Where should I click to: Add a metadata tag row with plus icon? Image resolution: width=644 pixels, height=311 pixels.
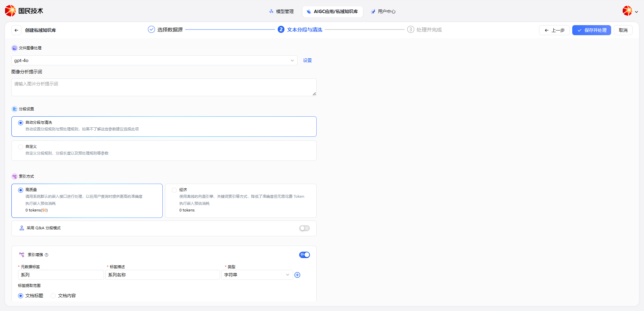tap(297, 275)
